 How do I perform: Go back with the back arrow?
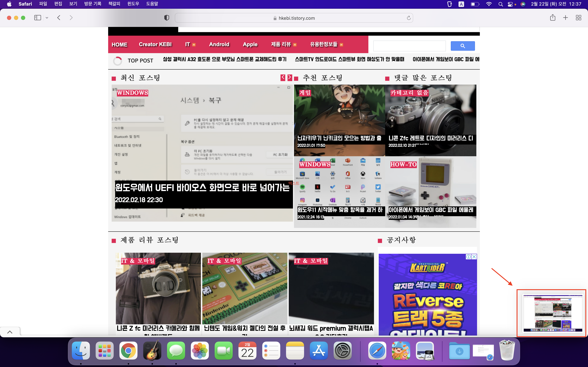pos(59,17)
